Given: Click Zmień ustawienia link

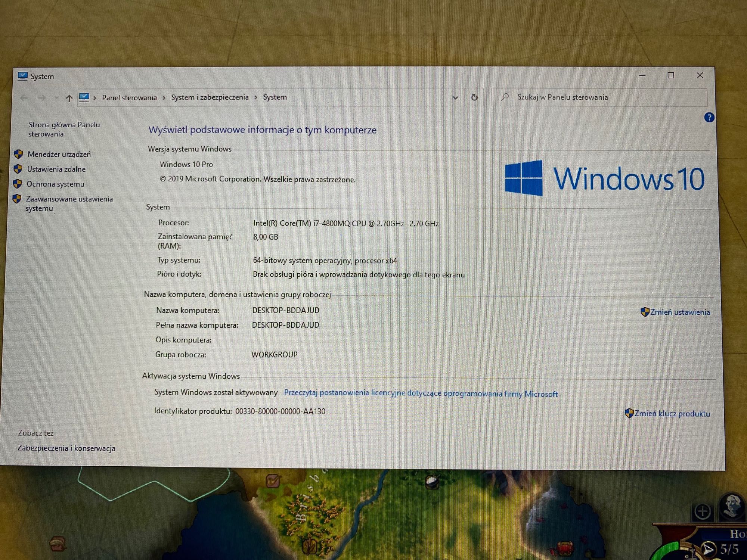Looking at the screenshot, I should pyautogui.click(x=680, y=312).
